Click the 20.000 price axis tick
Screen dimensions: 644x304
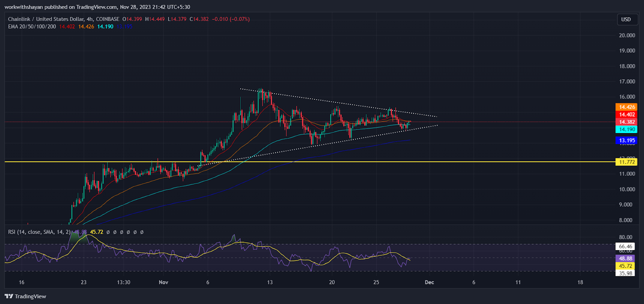(x=627, y=35)
